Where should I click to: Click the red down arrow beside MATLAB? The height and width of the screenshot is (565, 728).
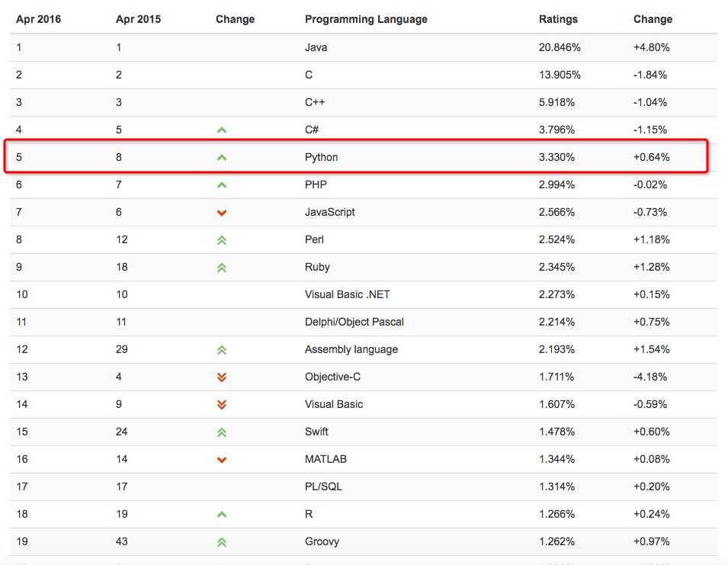(x=222, y=459)
